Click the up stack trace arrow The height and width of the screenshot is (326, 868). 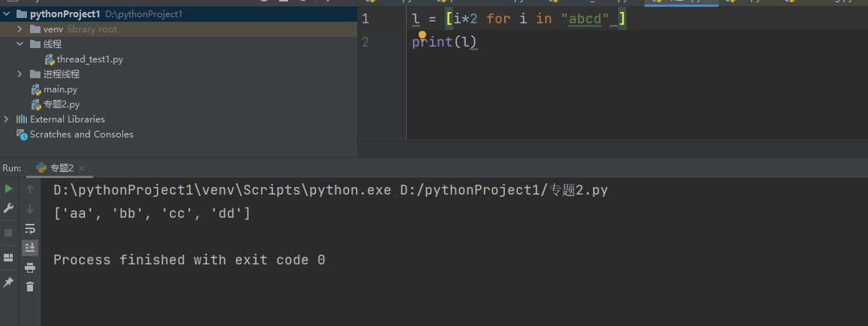[x=30, y=189]
